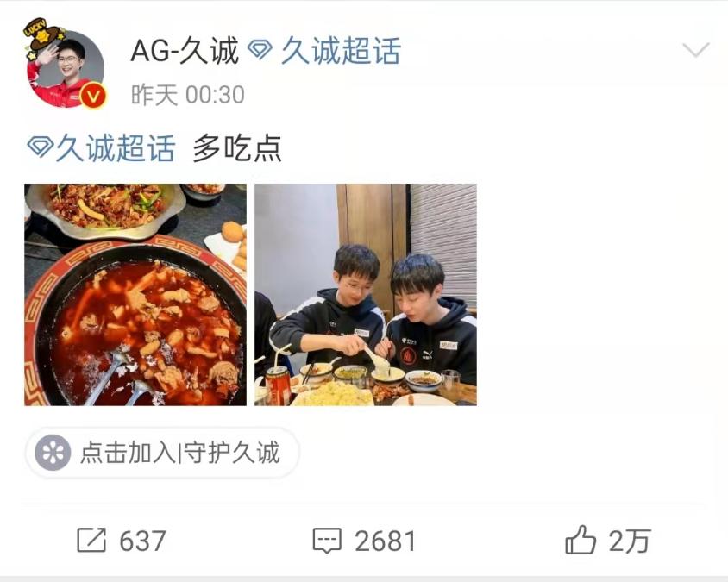
Task: Click the verified V badge on avatar
Action: point(93,96)
